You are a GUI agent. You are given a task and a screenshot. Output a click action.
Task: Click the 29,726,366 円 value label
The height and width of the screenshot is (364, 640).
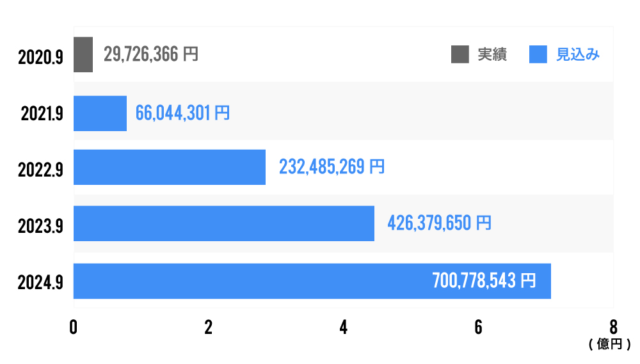pos(150,54)
